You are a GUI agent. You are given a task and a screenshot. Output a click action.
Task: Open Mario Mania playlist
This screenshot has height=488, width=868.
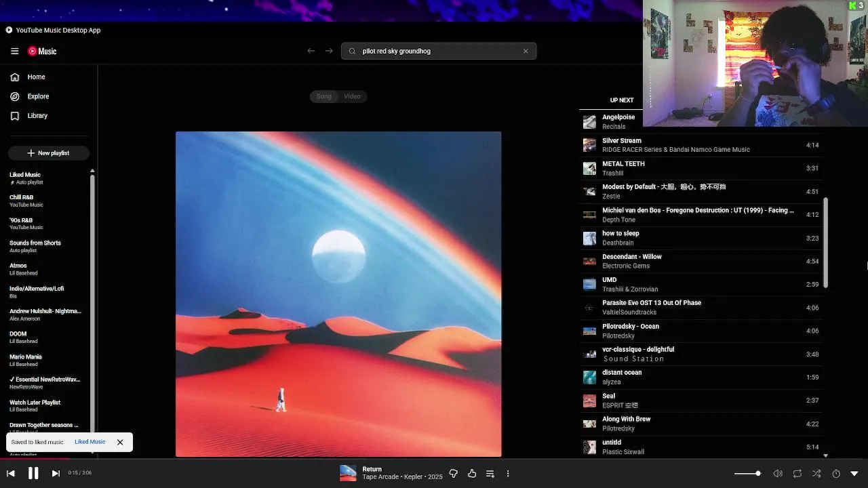coord(46,360)
